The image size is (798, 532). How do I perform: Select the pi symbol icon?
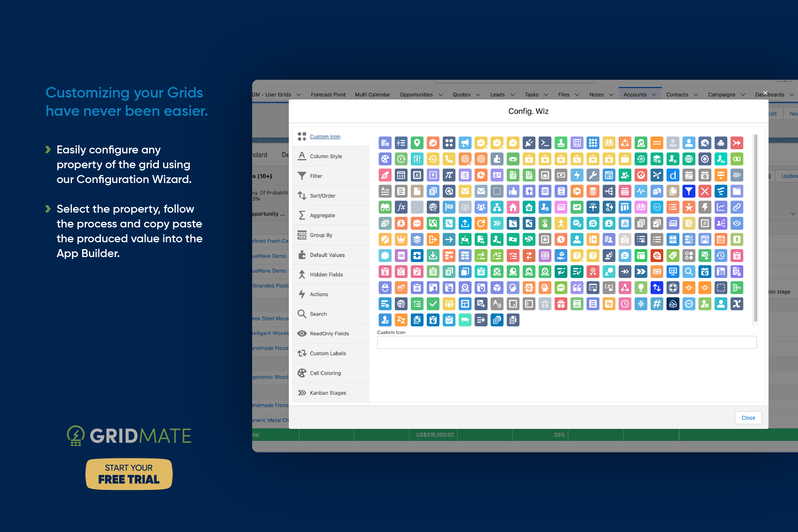click(449, 175)
